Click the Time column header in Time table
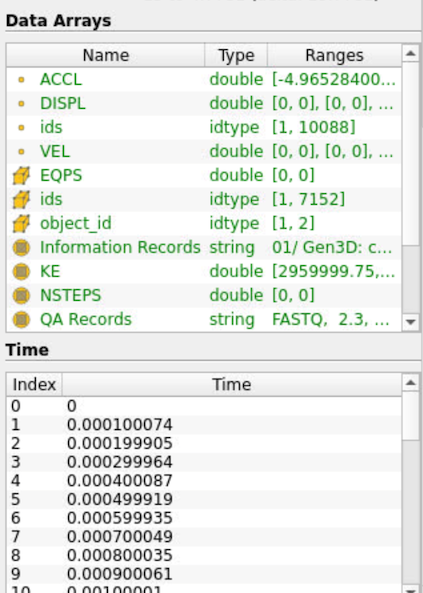423x593 pixels. click(x=232, y=385)
